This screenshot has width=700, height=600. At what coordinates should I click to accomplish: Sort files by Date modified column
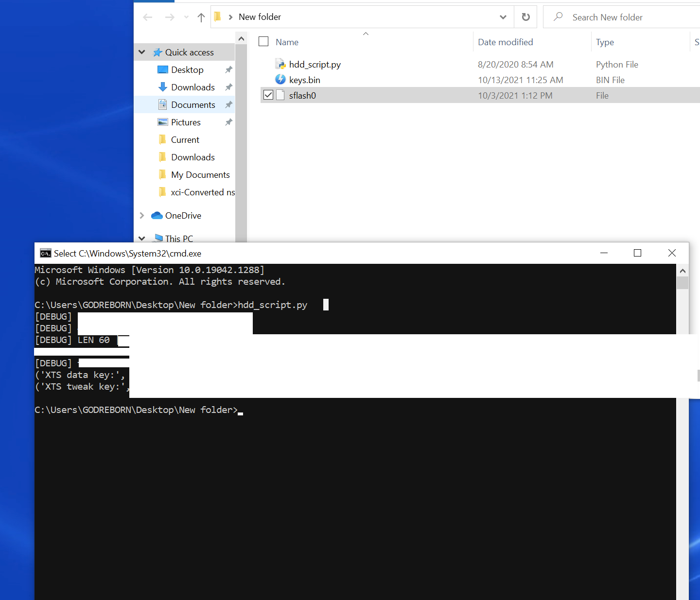tap(506, 42)
